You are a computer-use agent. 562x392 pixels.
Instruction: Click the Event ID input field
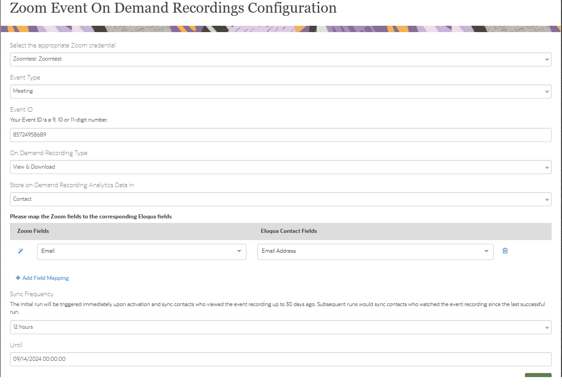[x=280, y=135]
